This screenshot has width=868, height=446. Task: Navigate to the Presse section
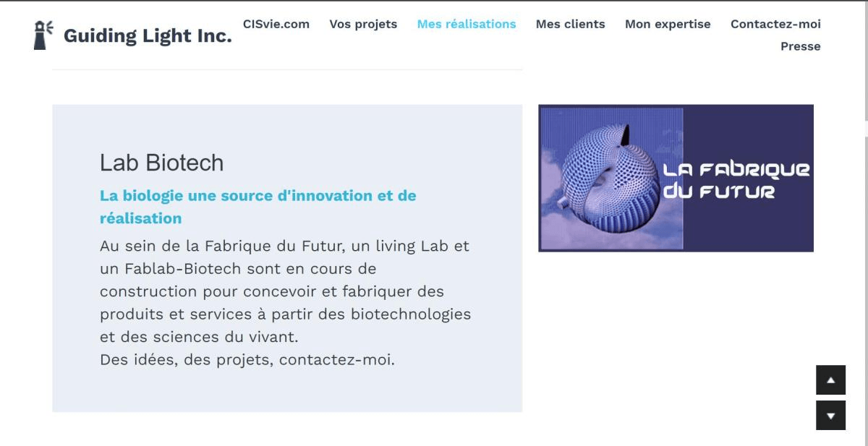pos(800,46)
